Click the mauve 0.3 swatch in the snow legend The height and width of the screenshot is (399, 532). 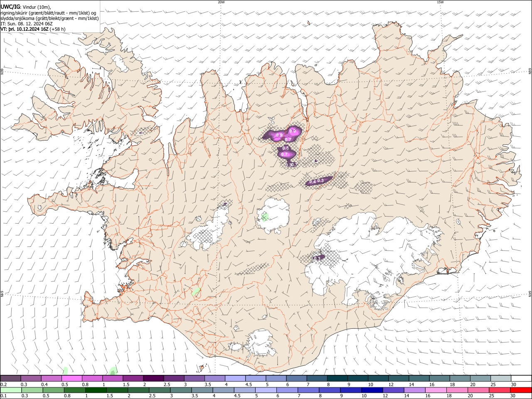tap(31, 379)
